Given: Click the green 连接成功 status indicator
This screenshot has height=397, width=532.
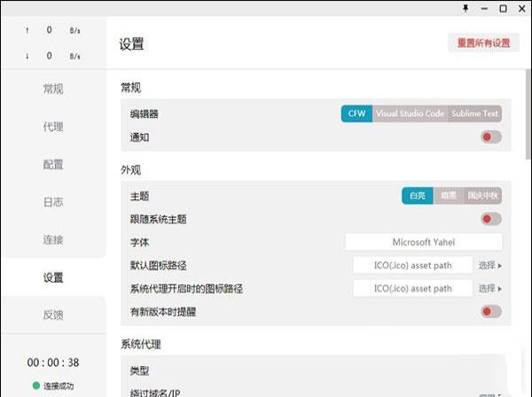Looking at the screenshot, I should coord(53,385).
